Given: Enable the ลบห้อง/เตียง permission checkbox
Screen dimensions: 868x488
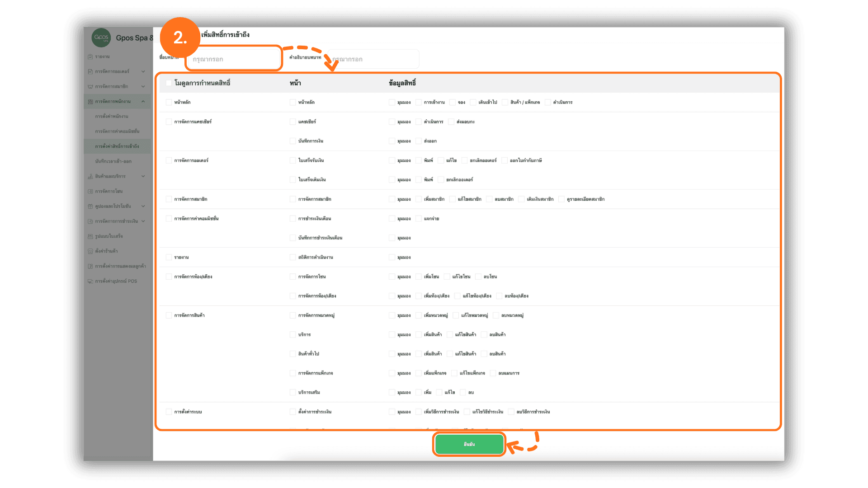Looking at the screenshot, I should (x=500, y=296).
